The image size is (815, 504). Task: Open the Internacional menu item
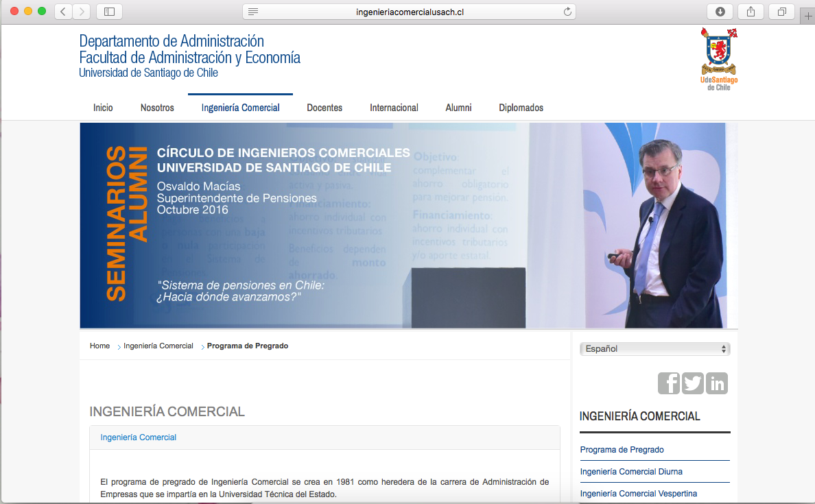[x=394, y=108]
